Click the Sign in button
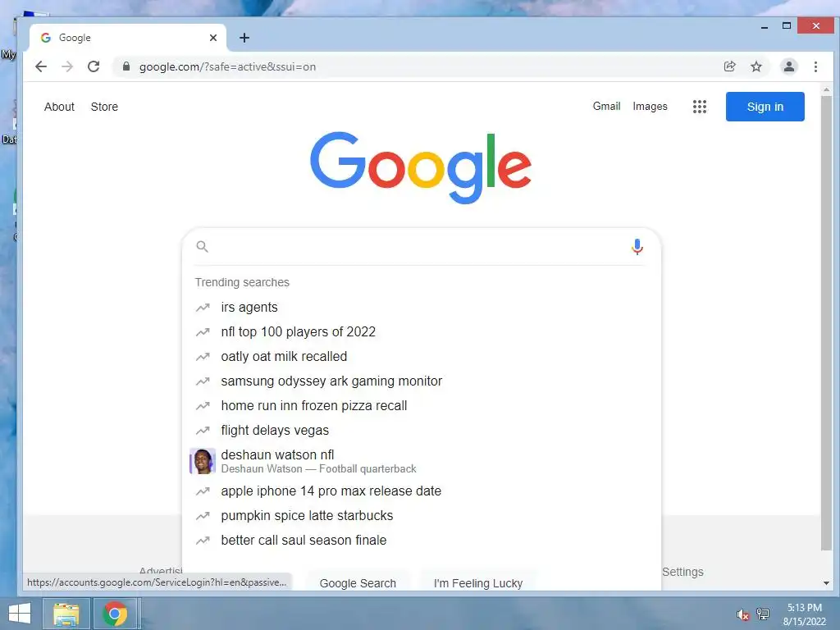Image resolution: width=840 pixels, height=630 pixels. click(765, 107)
